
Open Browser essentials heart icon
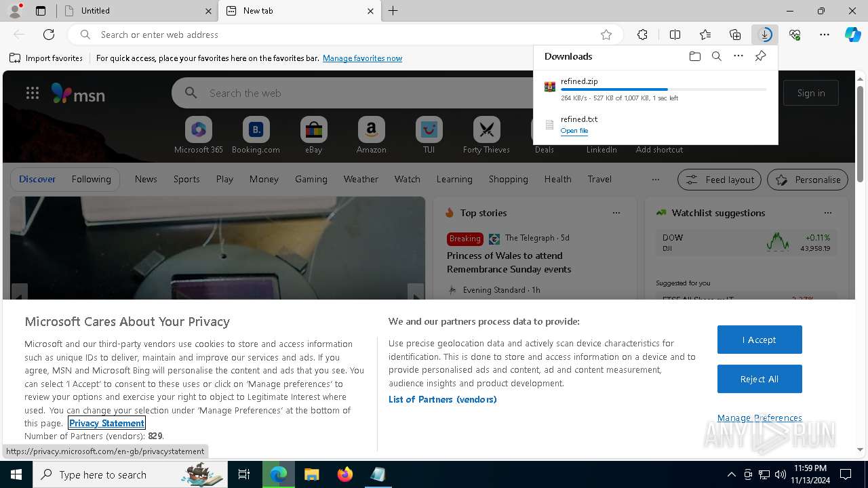[795, 35]
